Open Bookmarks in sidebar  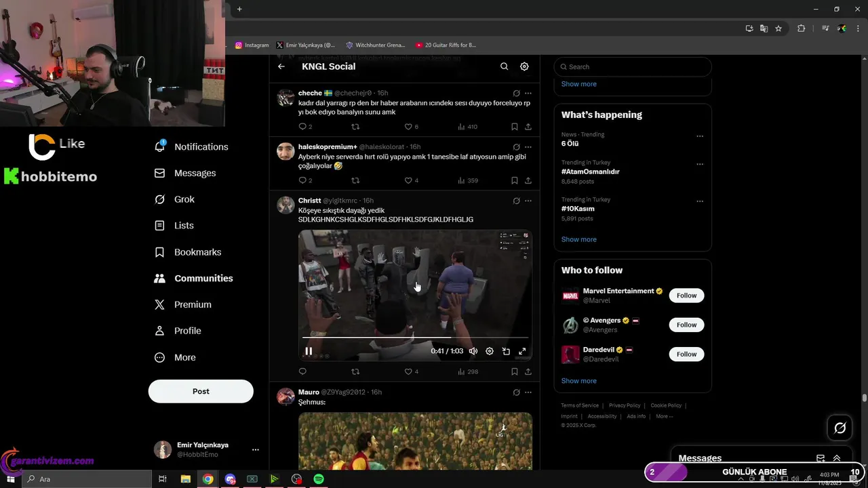point(188,252)
